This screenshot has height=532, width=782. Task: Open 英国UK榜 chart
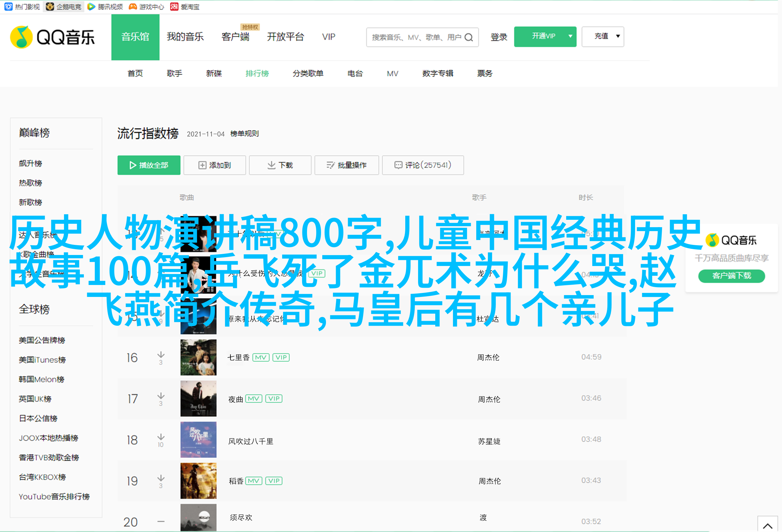(35, 399)
